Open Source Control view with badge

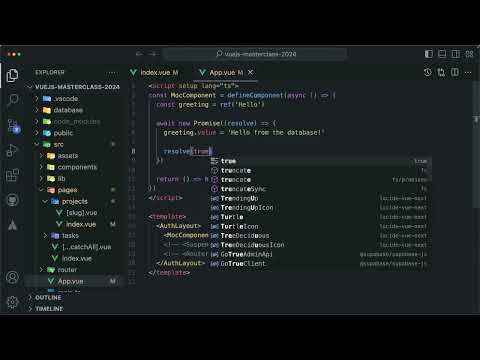click(13, 126)
